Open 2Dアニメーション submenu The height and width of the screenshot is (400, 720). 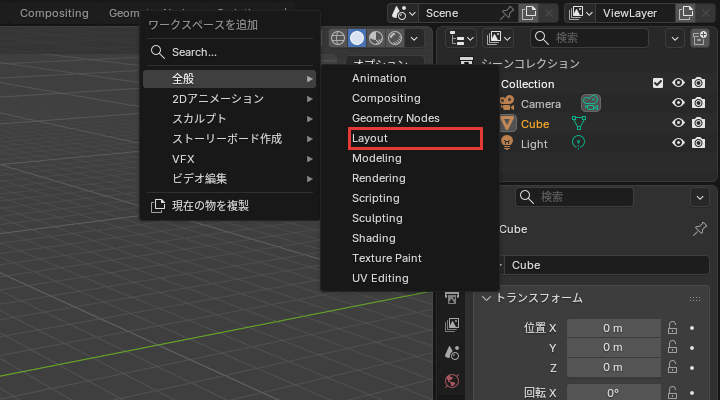[x=230, y=99]
